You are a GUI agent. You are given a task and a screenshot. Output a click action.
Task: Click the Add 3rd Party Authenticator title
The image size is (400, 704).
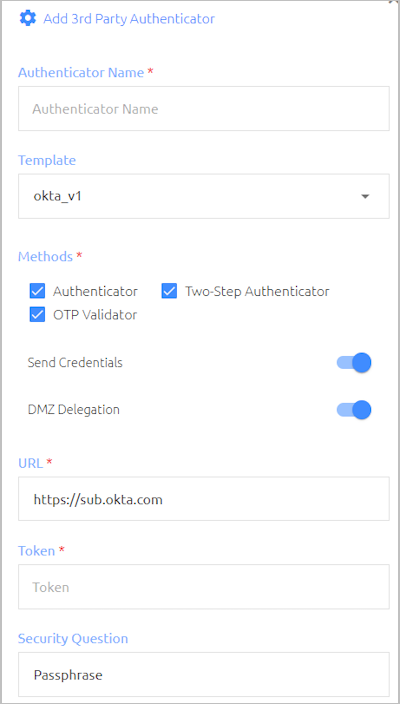click(129, 19)
